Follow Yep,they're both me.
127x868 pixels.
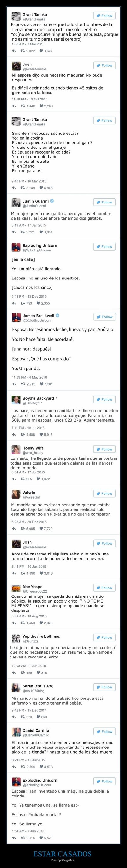pos(104,637)
